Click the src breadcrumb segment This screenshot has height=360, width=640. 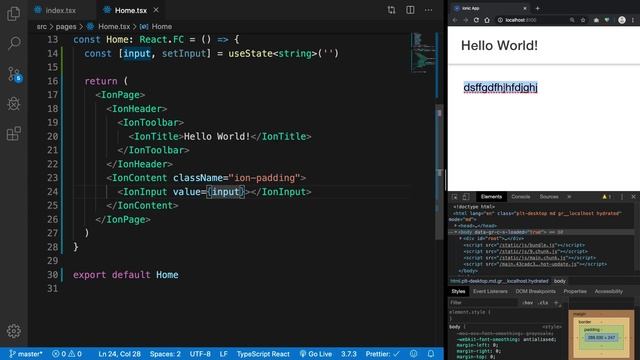point(42,27)
